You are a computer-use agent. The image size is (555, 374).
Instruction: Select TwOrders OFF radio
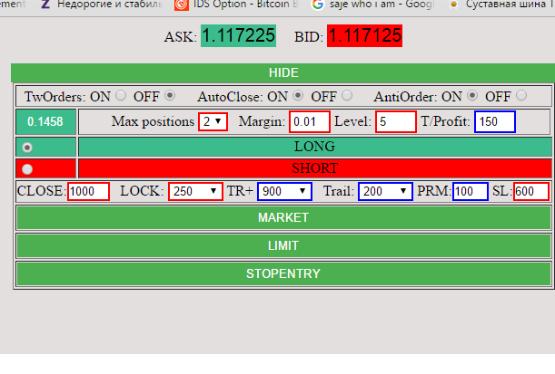coord(170,96)
